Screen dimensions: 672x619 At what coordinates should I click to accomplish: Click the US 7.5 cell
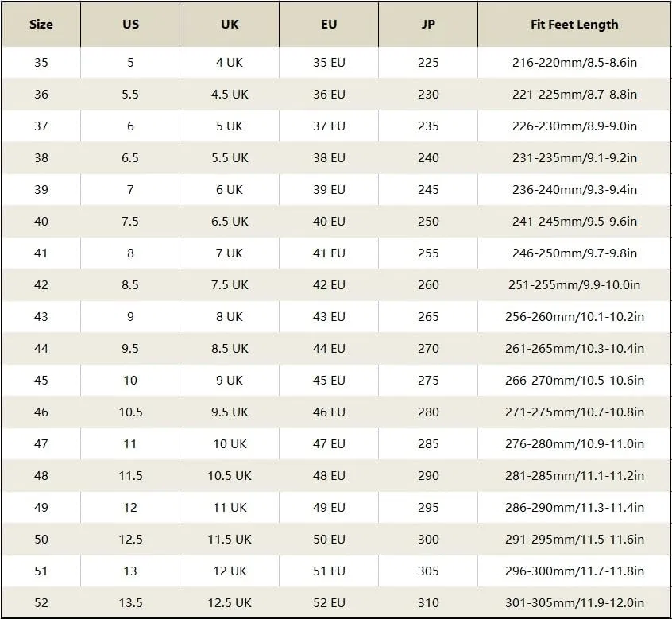(x=130, y=221)
